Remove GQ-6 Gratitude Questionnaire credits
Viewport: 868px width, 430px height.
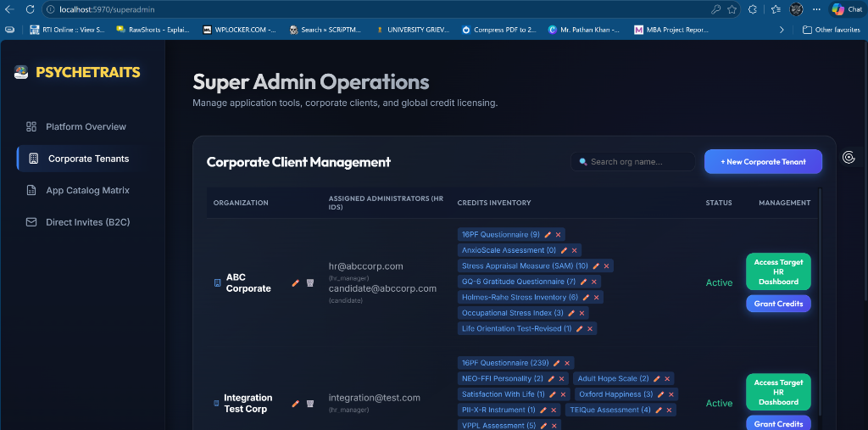[594, 282]
